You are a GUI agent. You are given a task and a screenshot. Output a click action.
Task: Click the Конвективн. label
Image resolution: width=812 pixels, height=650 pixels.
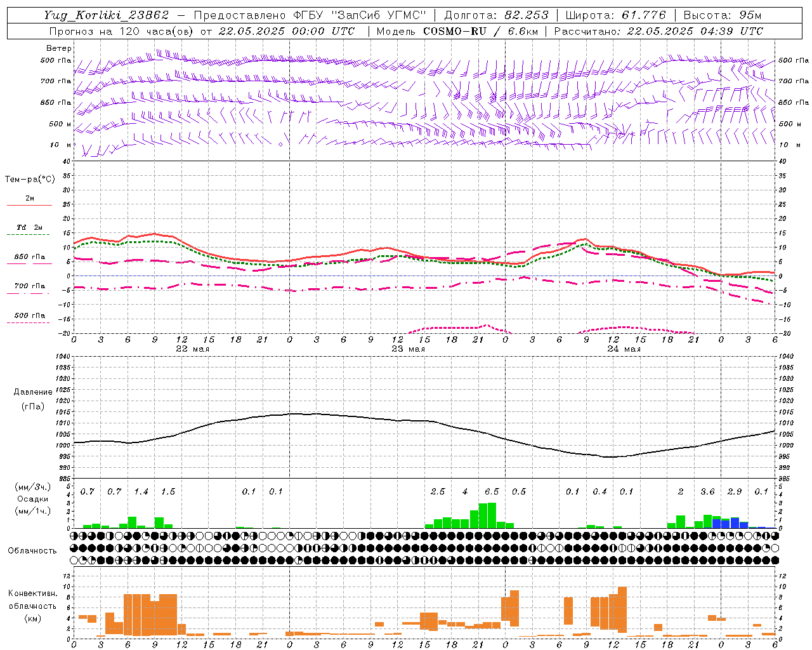(32, 594)
